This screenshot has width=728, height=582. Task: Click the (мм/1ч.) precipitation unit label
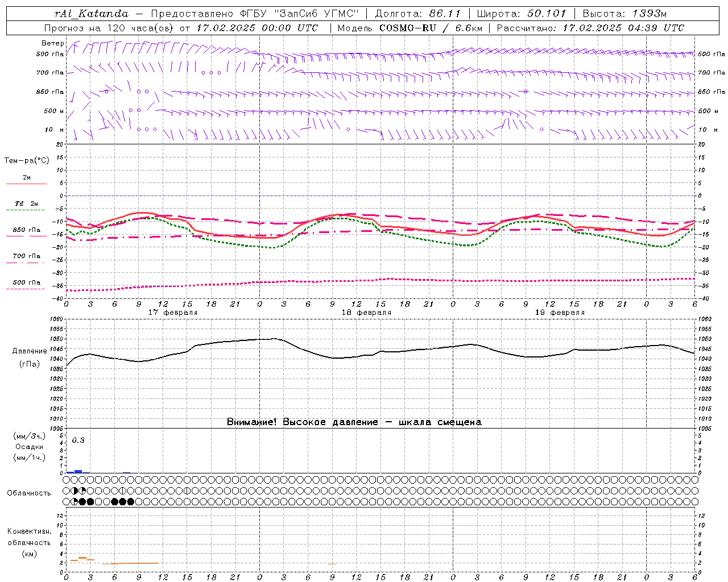[30, 458]
